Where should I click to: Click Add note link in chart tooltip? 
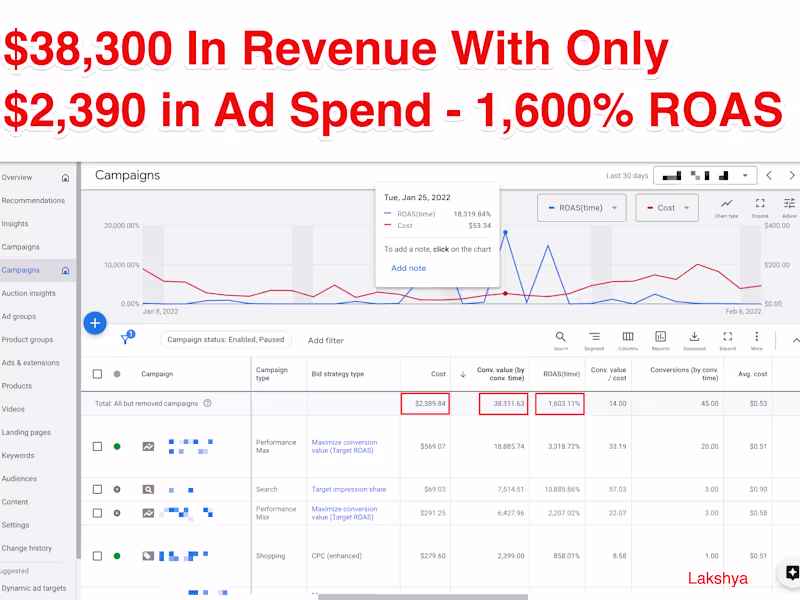tap(409, 268)
